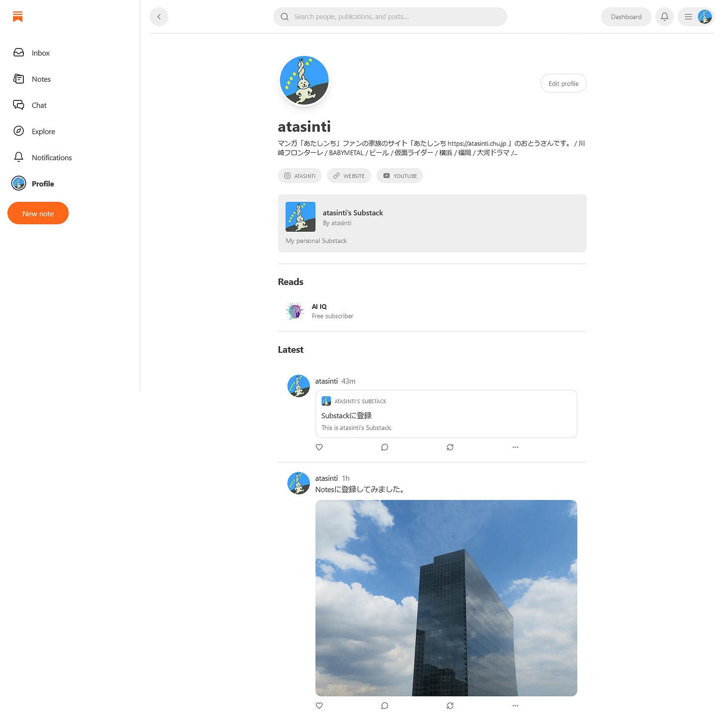Open the 'Substackに登録' post embed
The image size is (724, 728).
[x=446, y=414]
